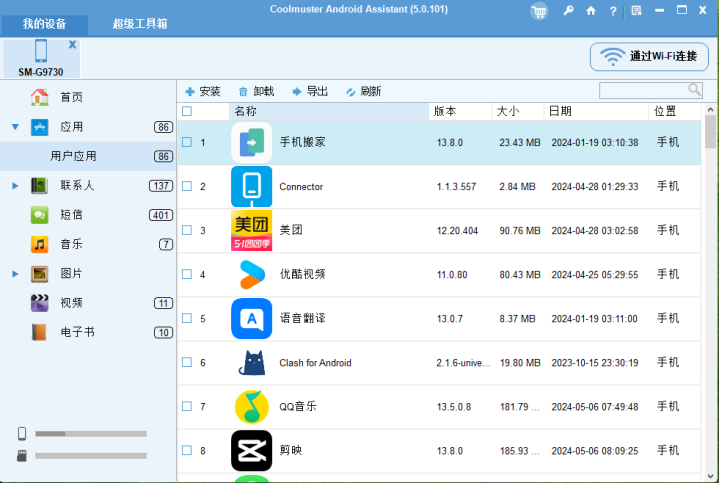Screen dimensions: 719x483
Task: Click the phone storage icon at bottom-left
Action: coord(22,433)
